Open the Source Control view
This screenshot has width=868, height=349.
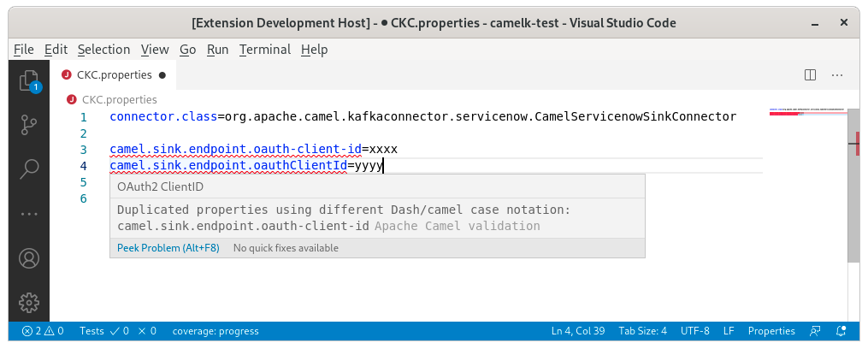(30, 125)
